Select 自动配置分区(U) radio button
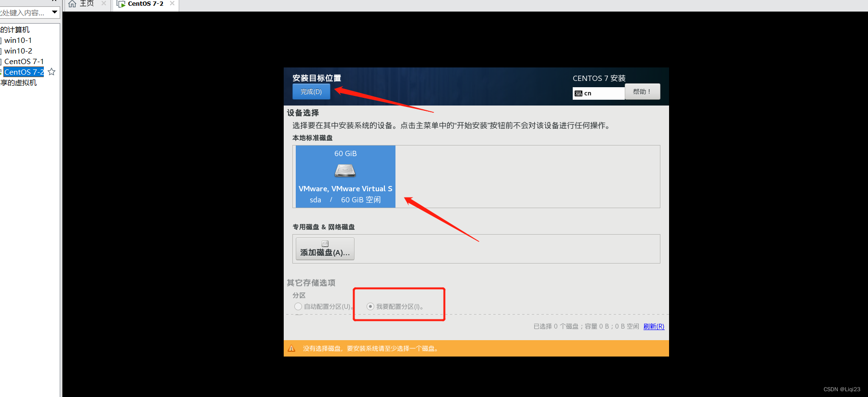The height and width of the screenshot is (397, 868). (298, 306)
